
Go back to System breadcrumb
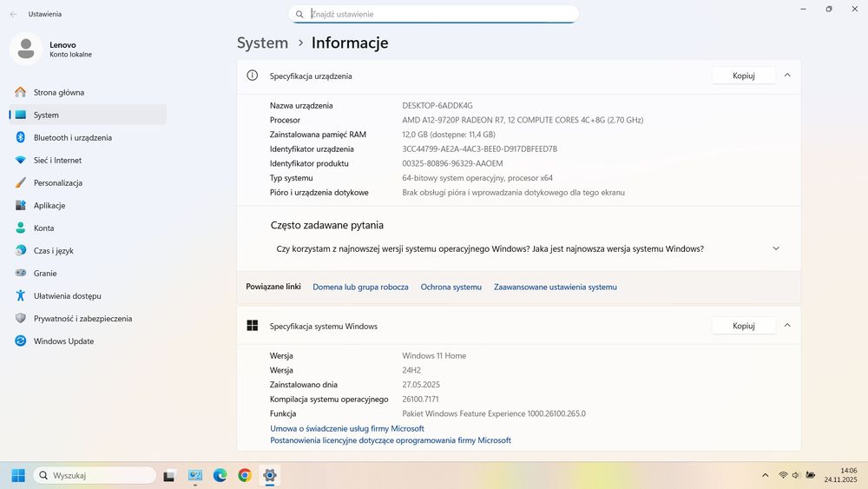coord(262,43)
